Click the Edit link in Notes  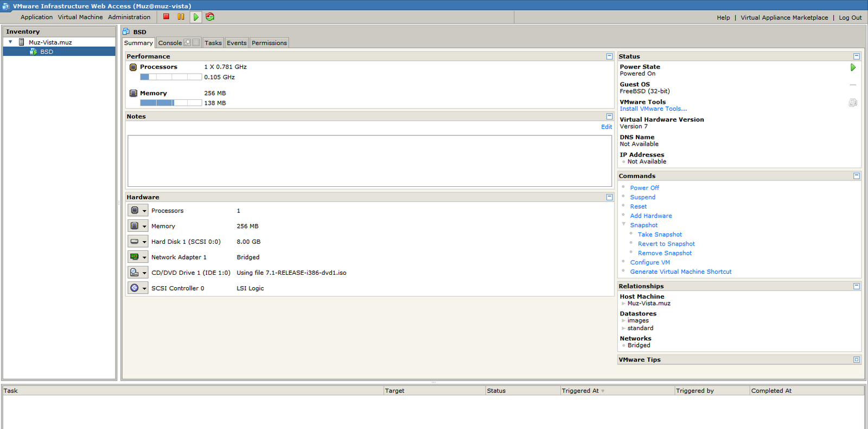pos(607,127)
